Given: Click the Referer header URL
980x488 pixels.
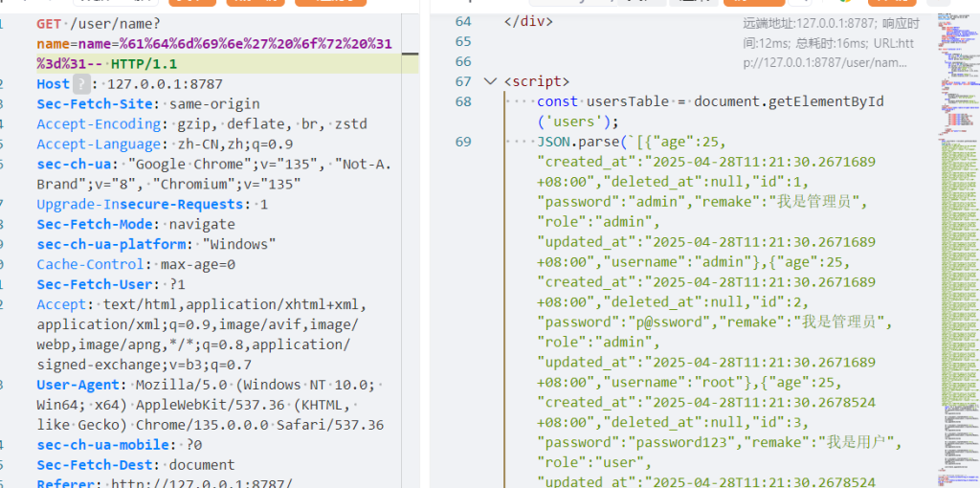Looking at the screenshot, I should [202, 484].
